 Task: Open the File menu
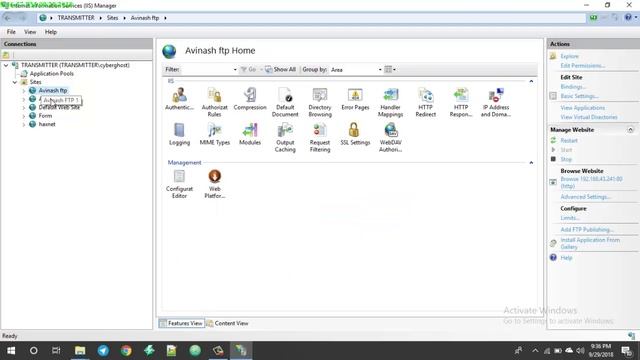(x=11, y=32)
